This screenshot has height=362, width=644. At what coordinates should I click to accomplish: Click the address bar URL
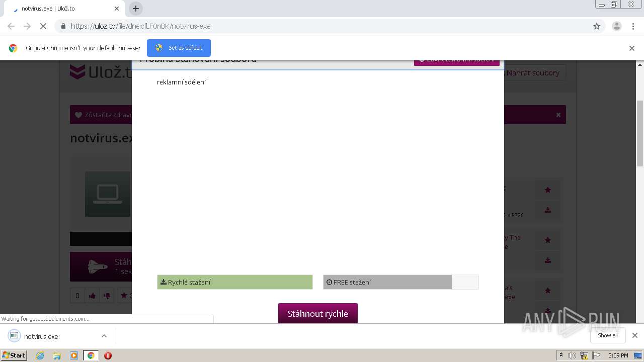[x=140, y=26]
